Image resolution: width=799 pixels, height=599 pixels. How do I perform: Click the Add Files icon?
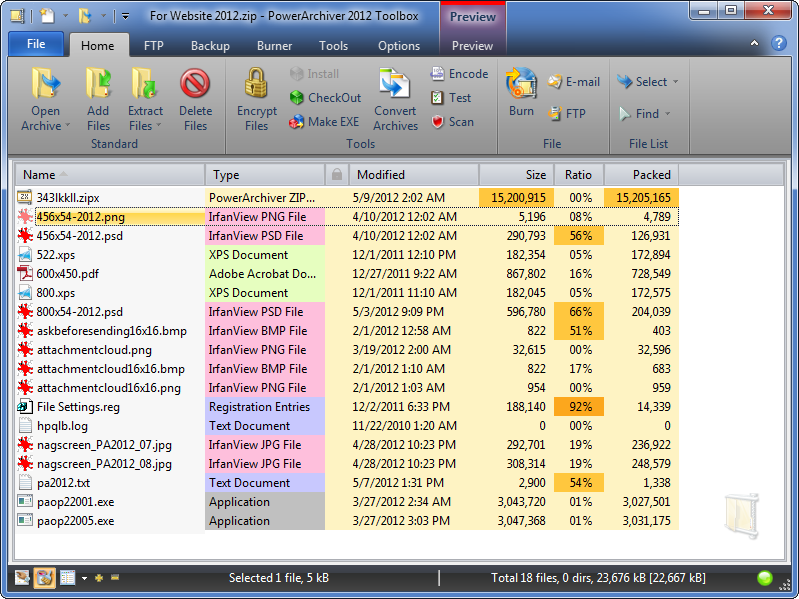click(x=98, y=83)
